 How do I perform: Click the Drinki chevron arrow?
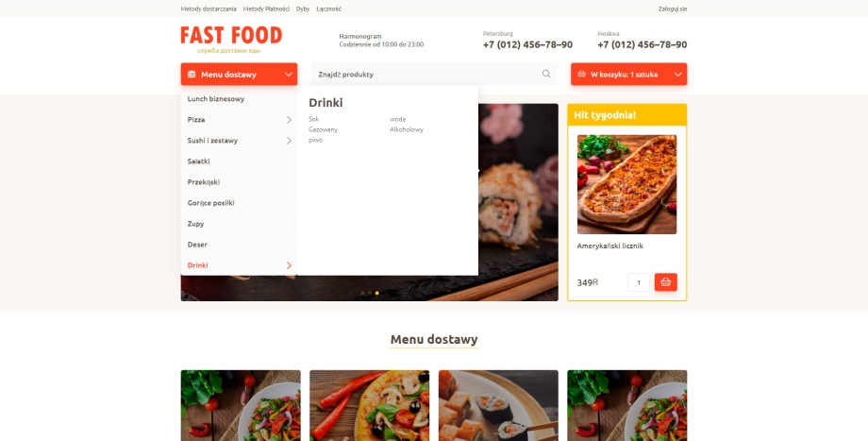coord(289,265)
